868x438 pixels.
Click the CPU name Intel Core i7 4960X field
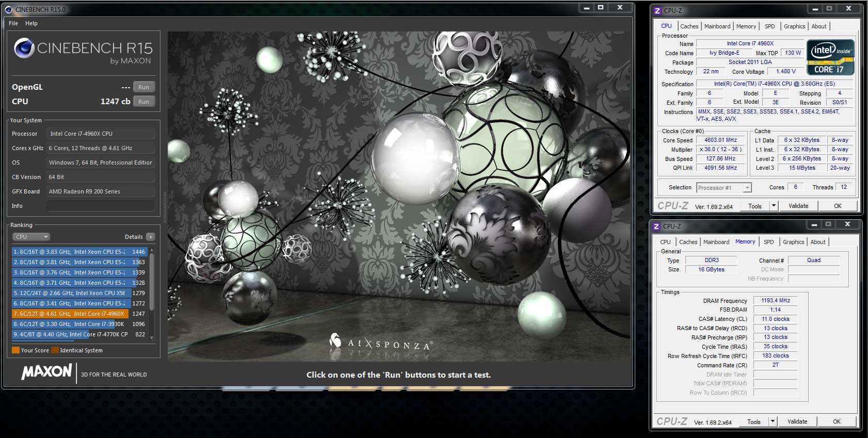tap(750, 43)
